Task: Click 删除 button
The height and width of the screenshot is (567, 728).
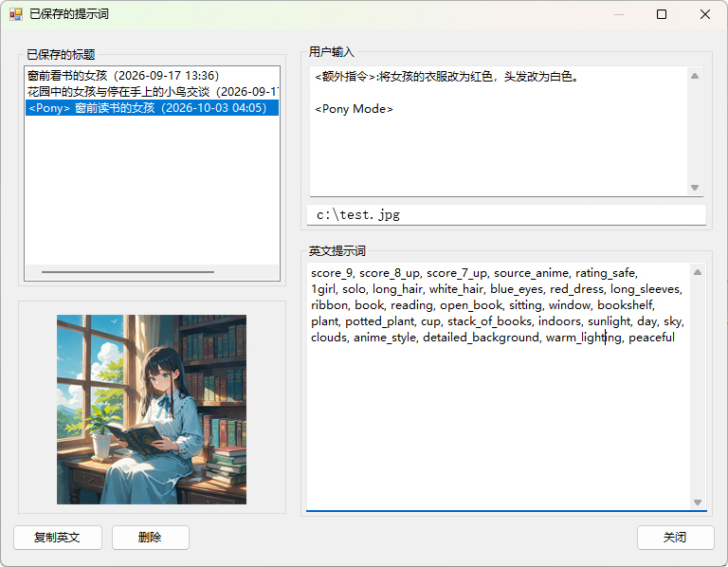Action: 150,538
